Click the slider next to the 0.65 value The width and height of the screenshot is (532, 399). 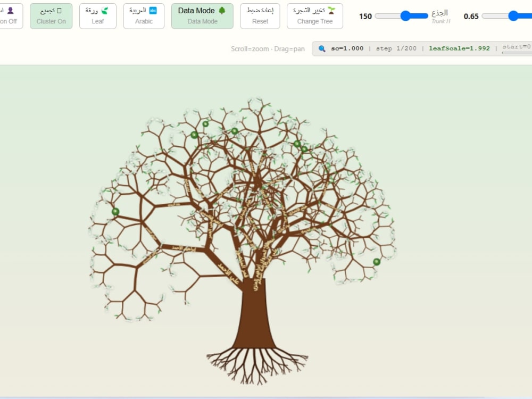pyautogui.click(x=507, y=16)
